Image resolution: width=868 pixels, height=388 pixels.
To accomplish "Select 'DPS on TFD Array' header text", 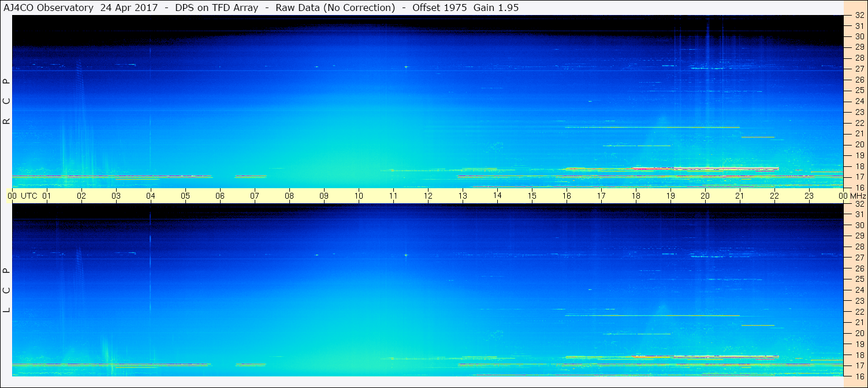I will pyautogui.click(x=217, y=8).
